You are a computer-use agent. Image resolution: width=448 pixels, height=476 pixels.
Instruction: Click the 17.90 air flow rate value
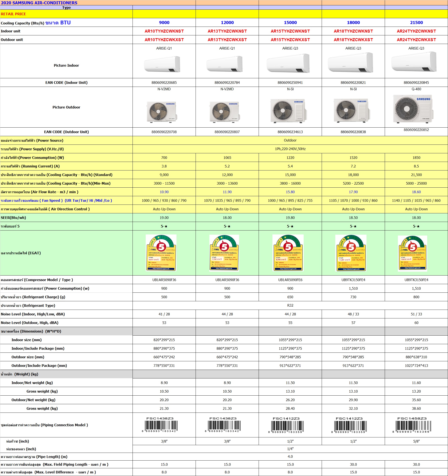pyautogui.click(x=353, y=192)
